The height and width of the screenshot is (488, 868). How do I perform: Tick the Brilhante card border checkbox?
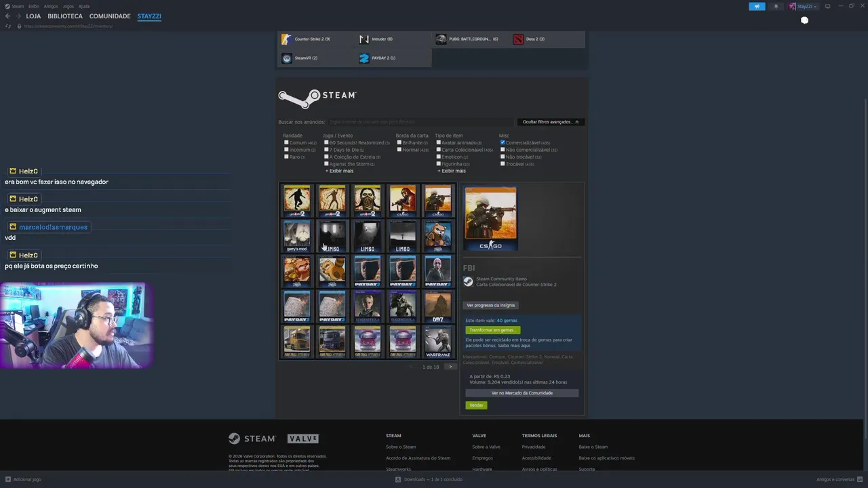(x=399, y=143)
